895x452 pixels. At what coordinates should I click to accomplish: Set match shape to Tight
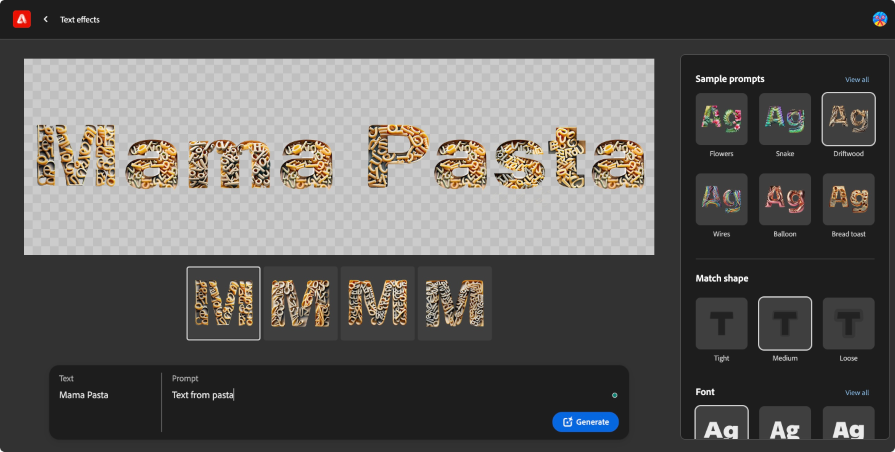tap(721, 323)
